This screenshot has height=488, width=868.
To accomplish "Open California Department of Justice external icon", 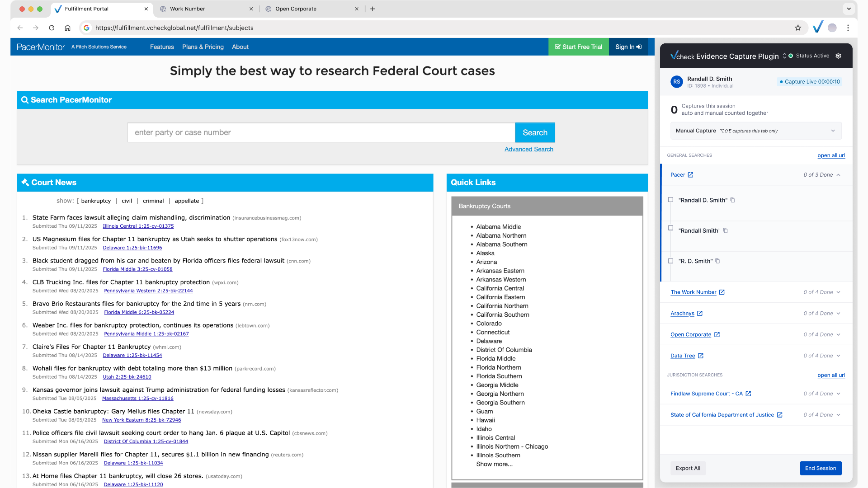I will coord(779,415).
